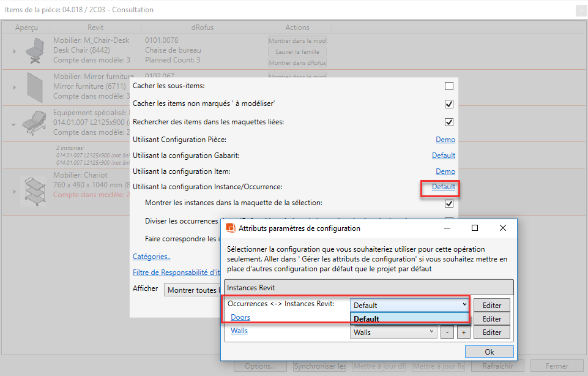The width and height of the screenshot is (588, 376).
Task: Toggle 'Rechercher des items dans les maquettes liées'
Action: pyautogui.click(x=449, y=122)
